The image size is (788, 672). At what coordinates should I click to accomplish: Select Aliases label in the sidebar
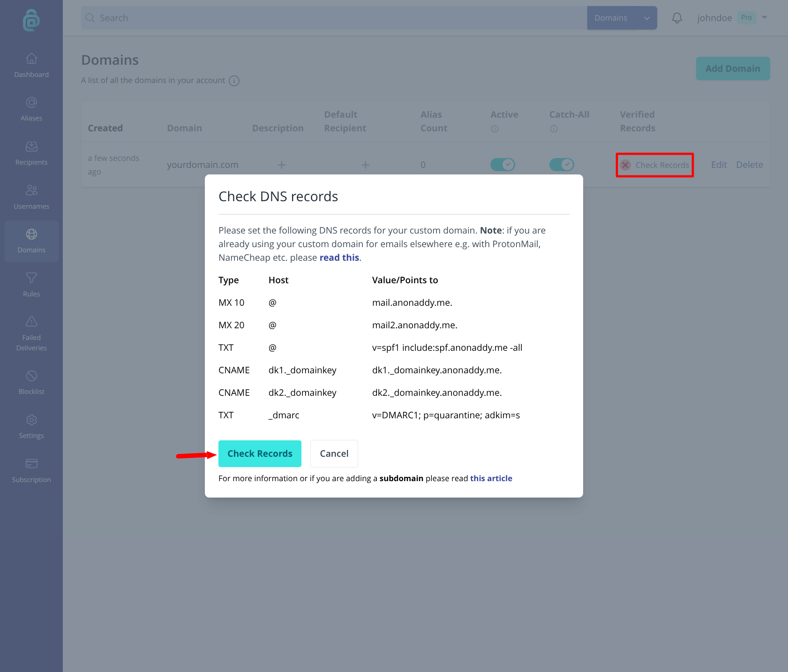point(31,118)
